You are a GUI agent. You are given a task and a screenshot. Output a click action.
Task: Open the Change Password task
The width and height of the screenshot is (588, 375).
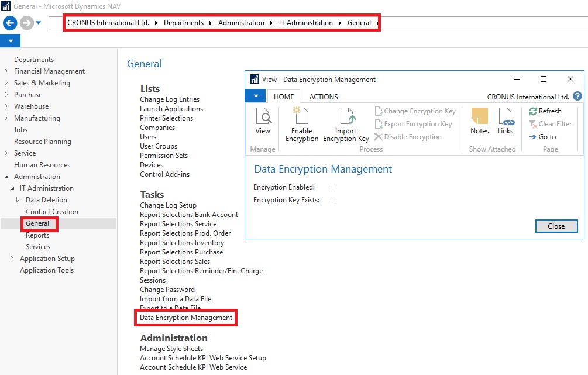(166, 289)
